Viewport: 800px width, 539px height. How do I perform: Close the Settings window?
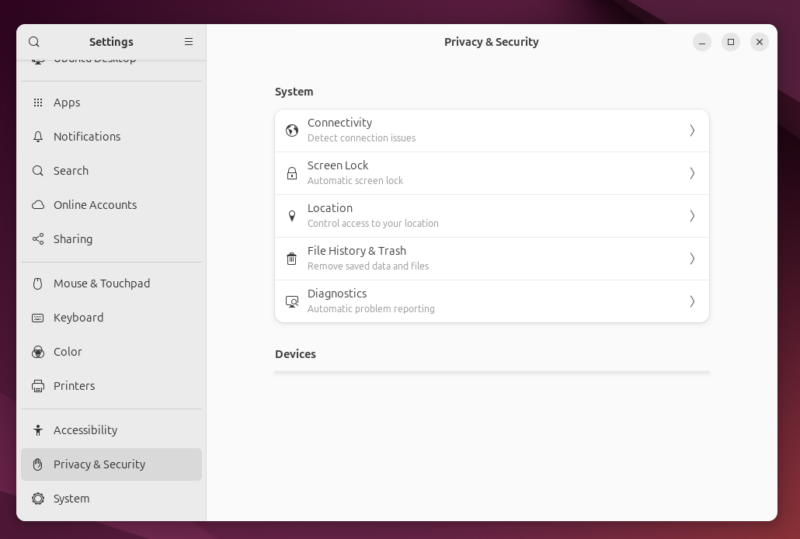(x=759, y=42)
